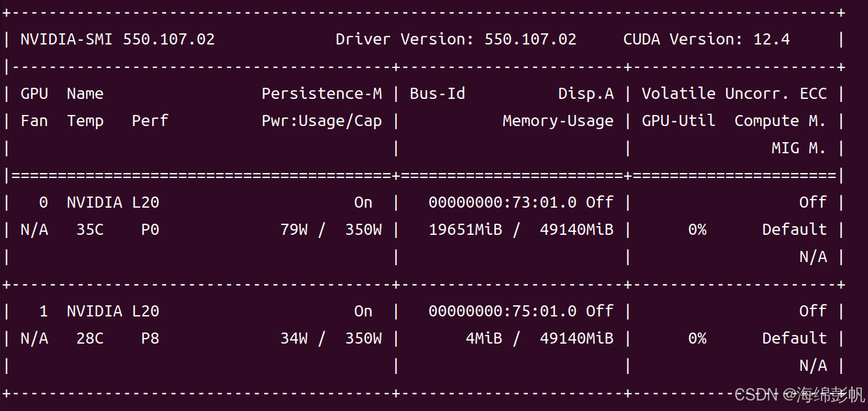
Task: Click bus ID "00000000:73:01.0"
Action: point(502,203)
